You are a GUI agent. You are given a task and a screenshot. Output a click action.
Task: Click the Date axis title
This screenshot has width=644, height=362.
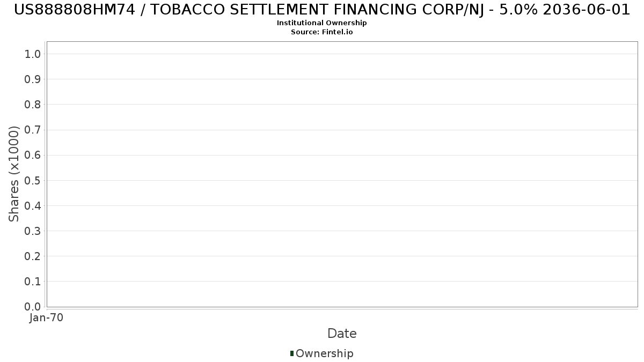click(342, 334)
